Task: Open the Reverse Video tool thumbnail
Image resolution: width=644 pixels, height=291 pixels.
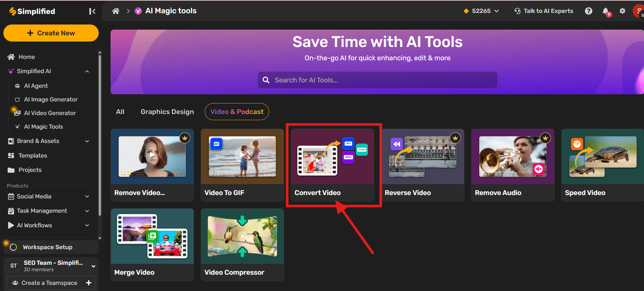Action: coord(423,157)
